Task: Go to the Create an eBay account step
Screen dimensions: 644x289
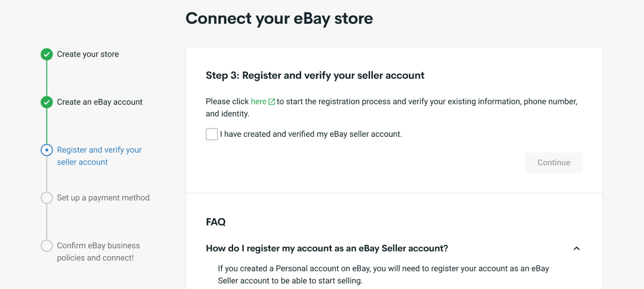Action: point(100,102)
